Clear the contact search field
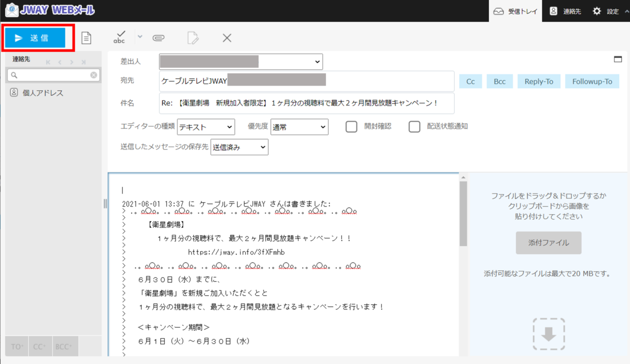630x364 pixels. pyautogui.click(x=94, y=75)
